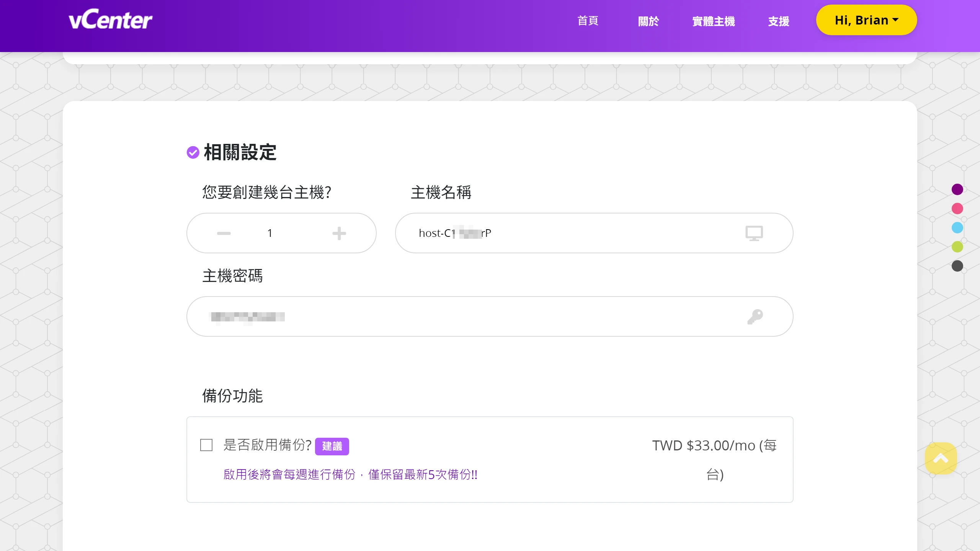Increase host count with the plus button
This screenshot has height=551, width=980.
point(339,233)
